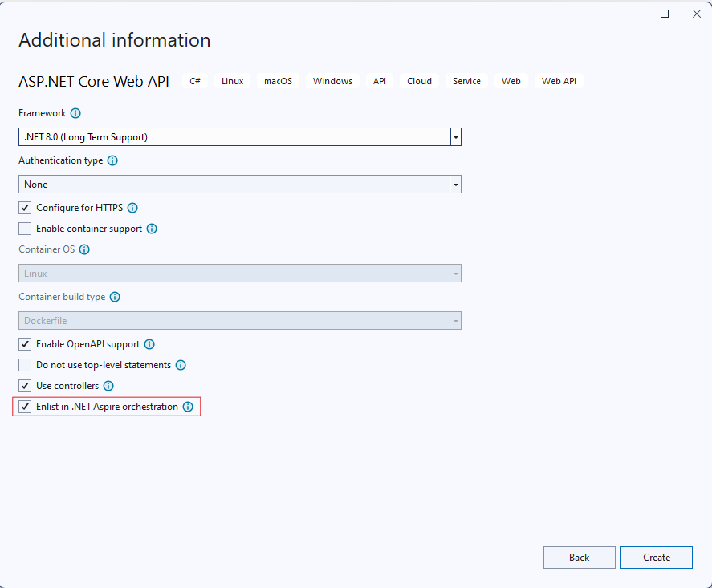Click the C# language tag

coord(195,81)
